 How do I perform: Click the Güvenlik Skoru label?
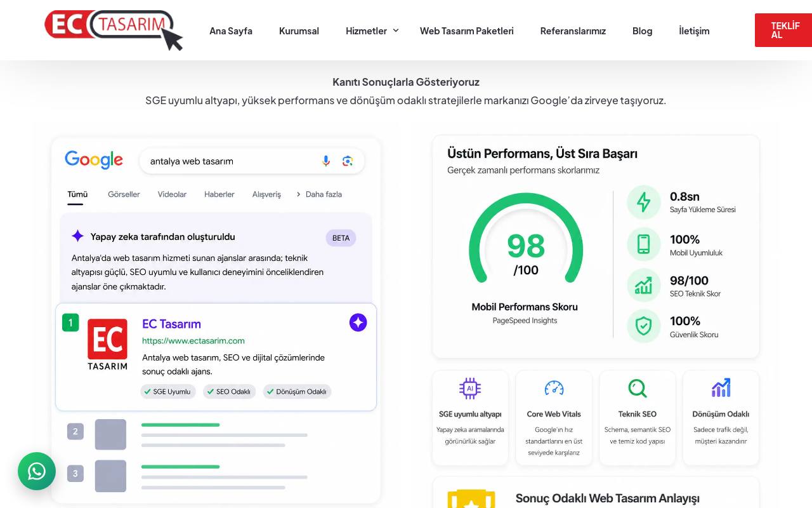click(694, 335)
